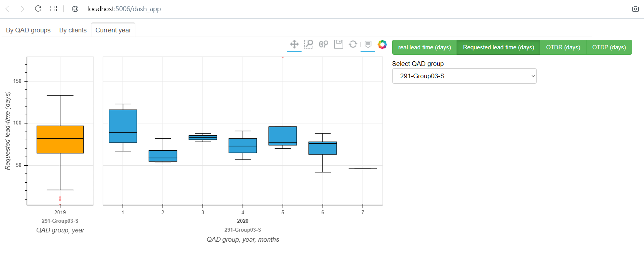Toggle the Hover tooltip tool
The image size is (644, 264).
(x=368, y=44)
